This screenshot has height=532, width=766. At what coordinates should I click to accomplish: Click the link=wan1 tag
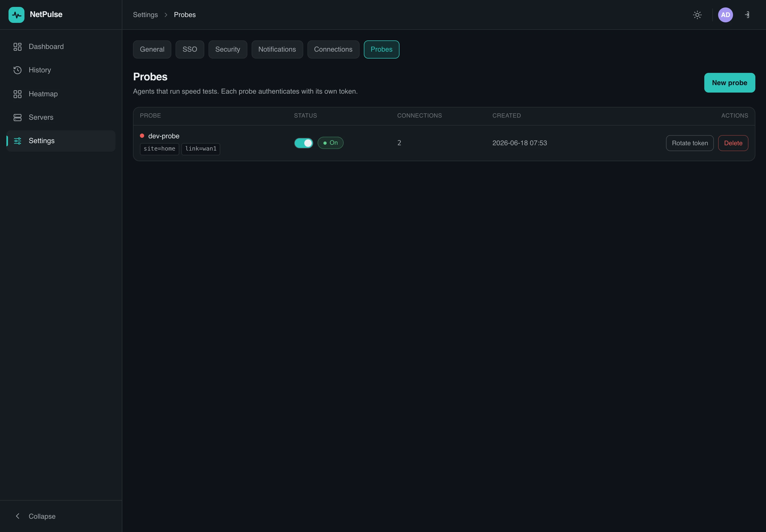[x=201, y=149]
